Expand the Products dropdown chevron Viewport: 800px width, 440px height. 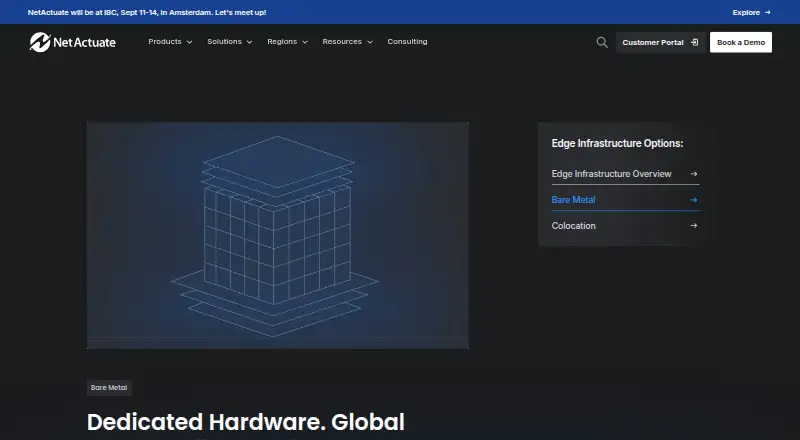click(189, 42)
